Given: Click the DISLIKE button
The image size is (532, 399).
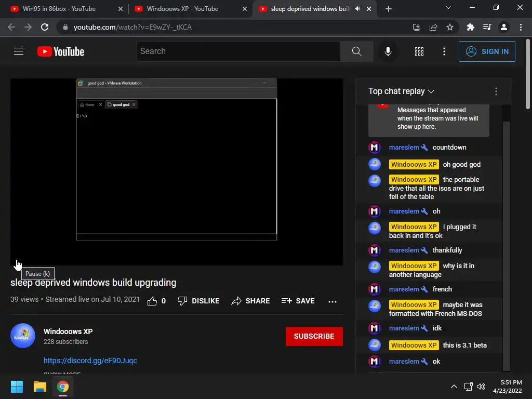Looking at the screenshot, I should coord(199,301).
